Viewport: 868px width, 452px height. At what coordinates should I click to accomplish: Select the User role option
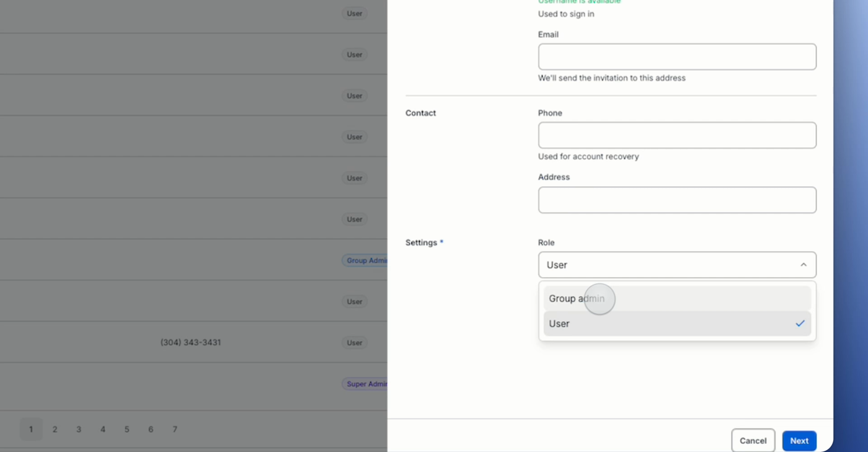pos(677,324)
